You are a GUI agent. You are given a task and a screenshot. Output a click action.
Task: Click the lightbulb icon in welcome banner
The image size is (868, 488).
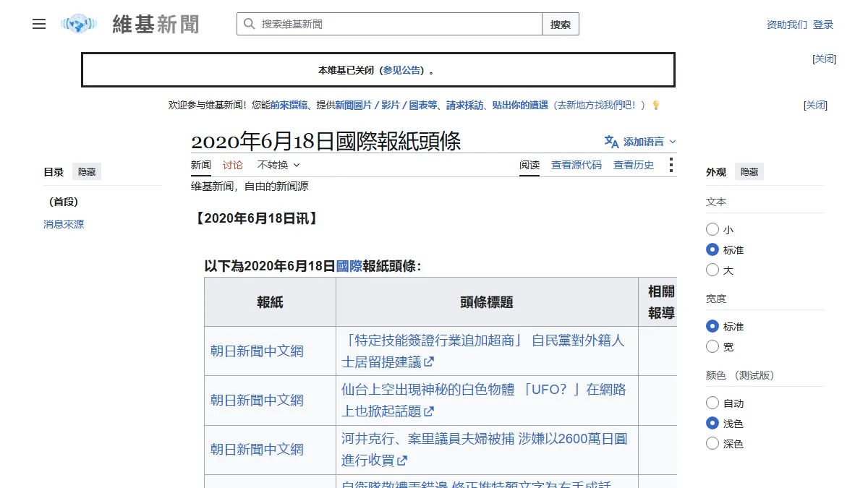pos(656,105)
